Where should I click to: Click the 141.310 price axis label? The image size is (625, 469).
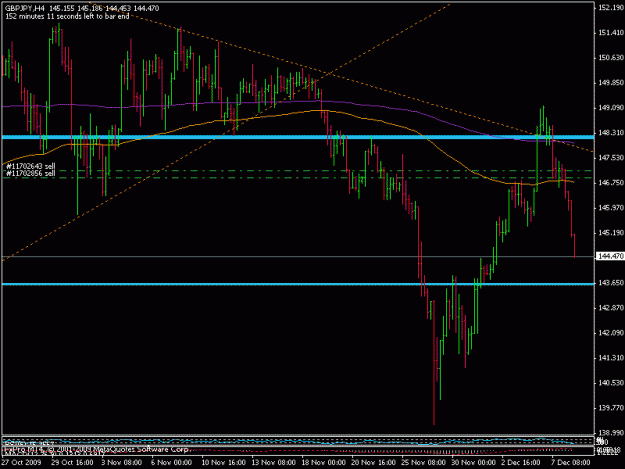(611, 358)
